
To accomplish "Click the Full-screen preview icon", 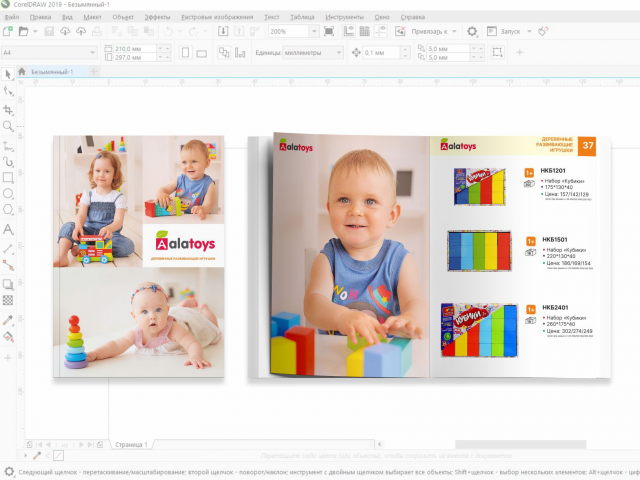I will point(329,31).
